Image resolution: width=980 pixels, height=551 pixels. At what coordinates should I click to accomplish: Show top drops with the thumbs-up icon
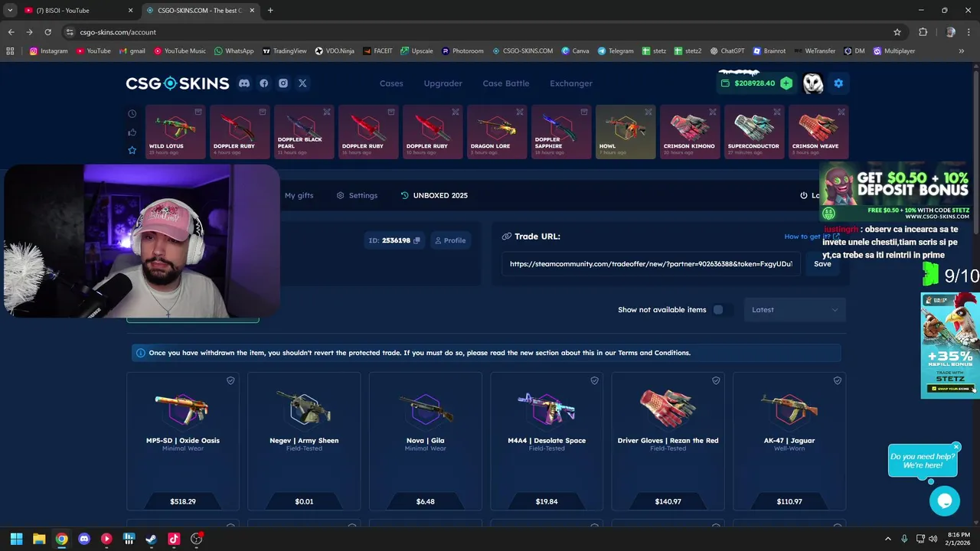[132, 132]
